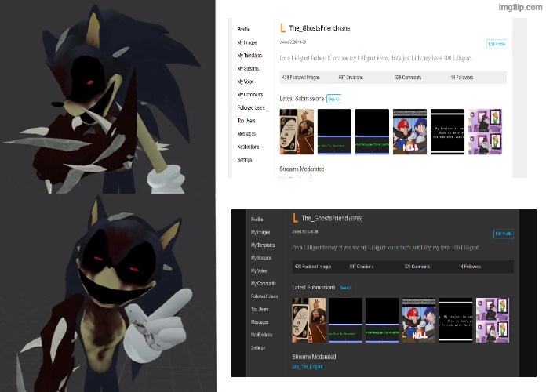Open My Comments in the light-mode sidebar
Viewport: 546px width, 392px height.
[250, 94]
